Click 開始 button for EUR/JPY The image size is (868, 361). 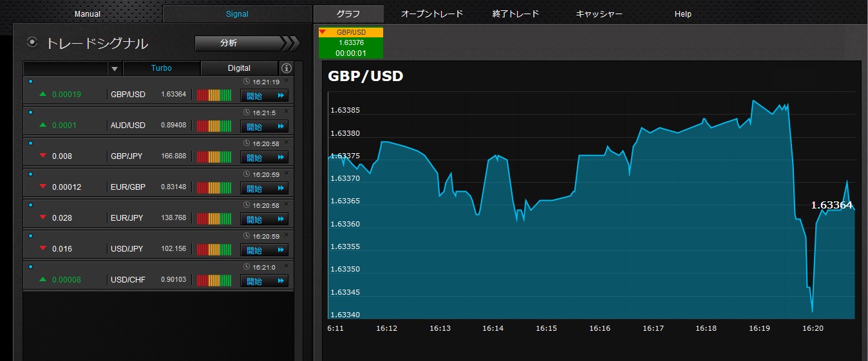click(264, 219)
